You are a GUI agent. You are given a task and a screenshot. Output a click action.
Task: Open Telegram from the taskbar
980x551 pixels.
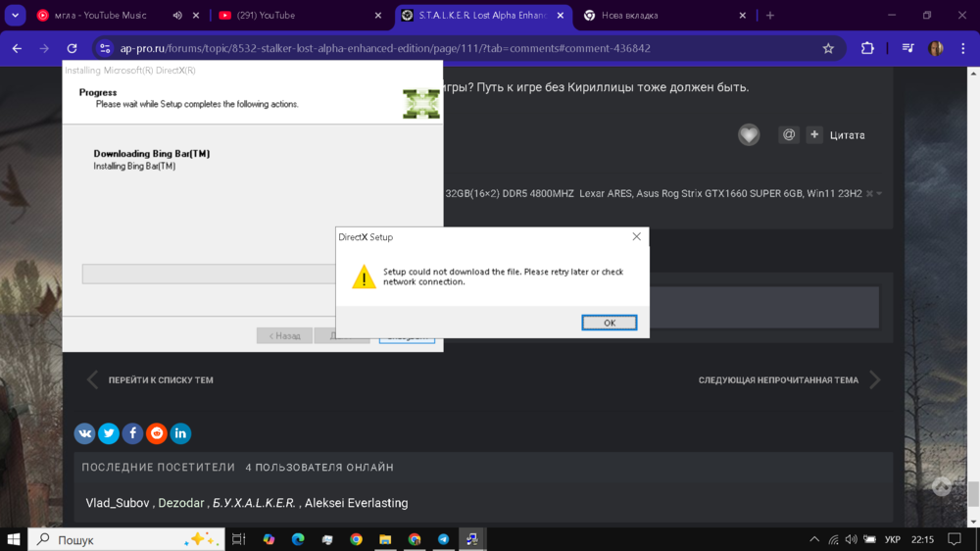(x=443, y=539)
